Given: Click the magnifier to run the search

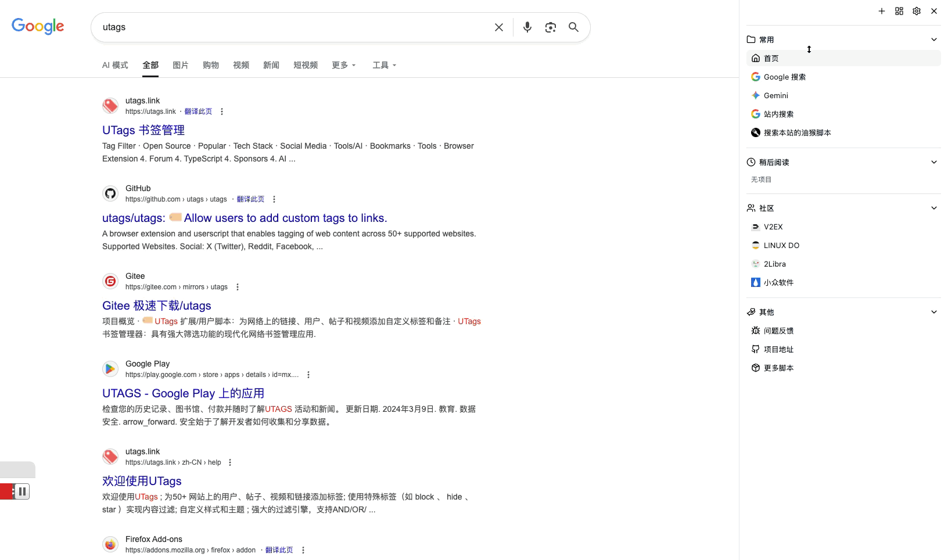Looking at the screenshot, I should click(x=573, y=27).
